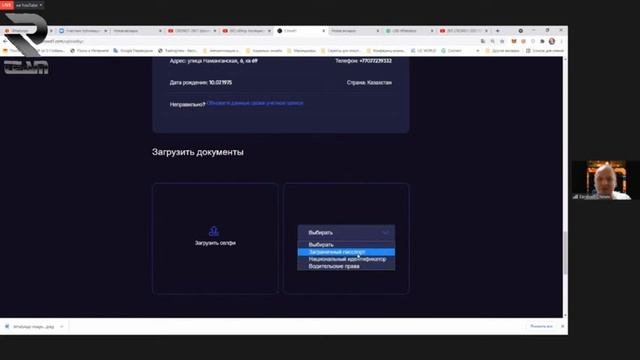This screenshot has height=360, width=640.
Task: Expand the bookmarks overflow chevron
Action: [478, 51]
